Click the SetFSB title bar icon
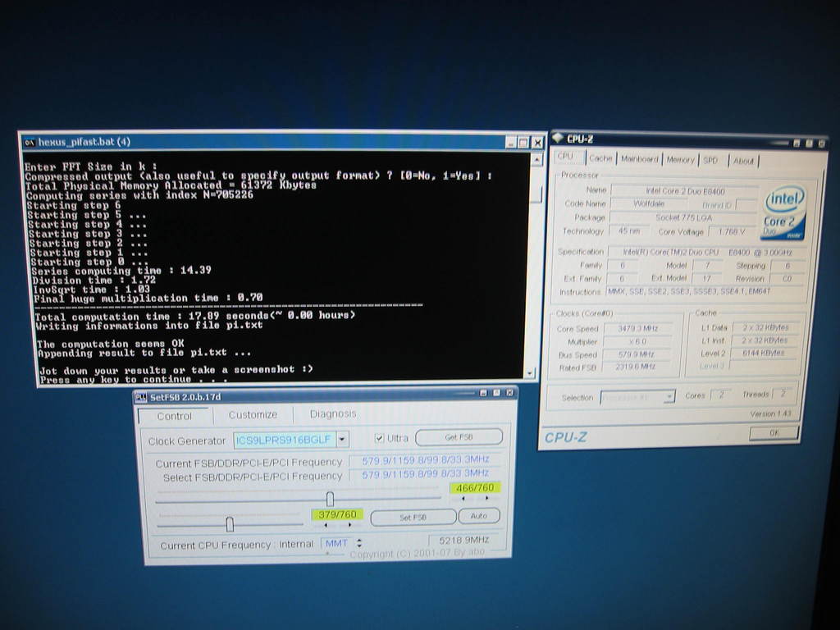The image size is (840, 630). pos(141,397)
